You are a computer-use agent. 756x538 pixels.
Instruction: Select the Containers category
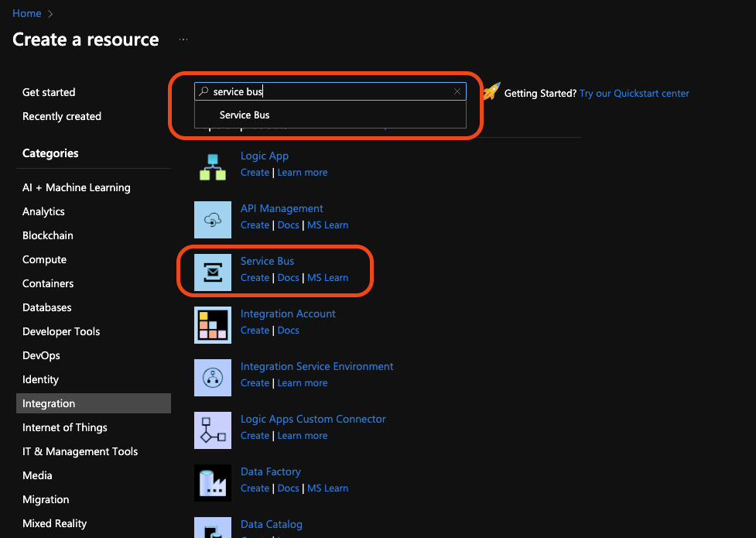click(48, 283)
